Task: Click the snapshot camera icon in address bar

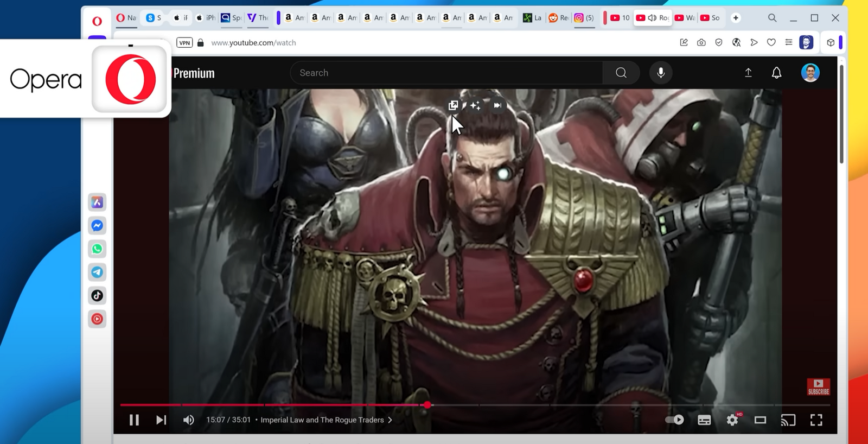Action: (701, 42)
